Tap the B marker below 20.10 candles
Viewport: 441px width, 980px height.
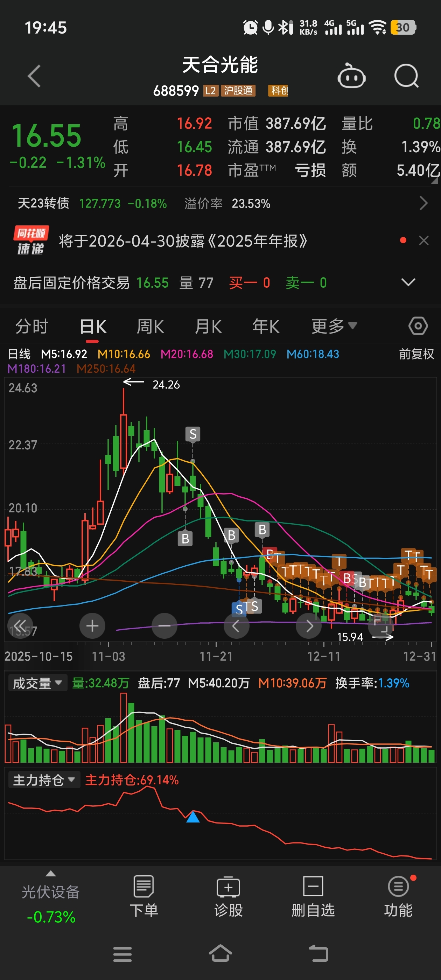pyautogui.click(x=185, y=538)
